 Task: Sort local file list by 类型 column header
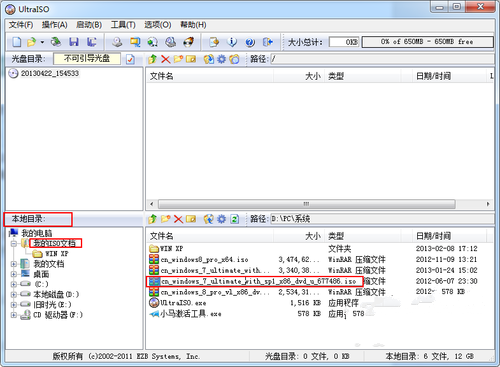363,236
